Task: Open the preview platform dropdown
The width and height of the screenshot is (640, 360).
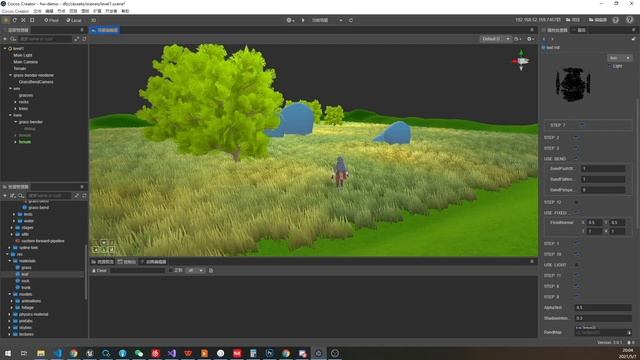Action: point(328,20)
